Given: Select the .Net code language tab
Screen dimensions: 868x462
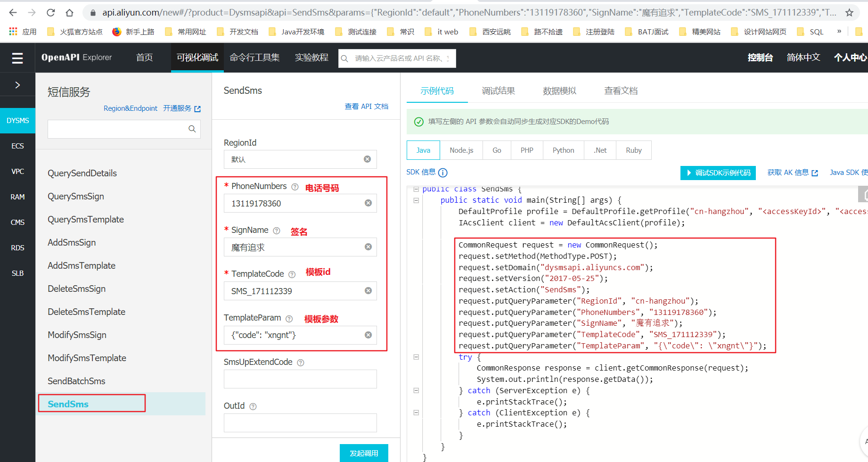Looking at the screenshot, I should point(600,150).
